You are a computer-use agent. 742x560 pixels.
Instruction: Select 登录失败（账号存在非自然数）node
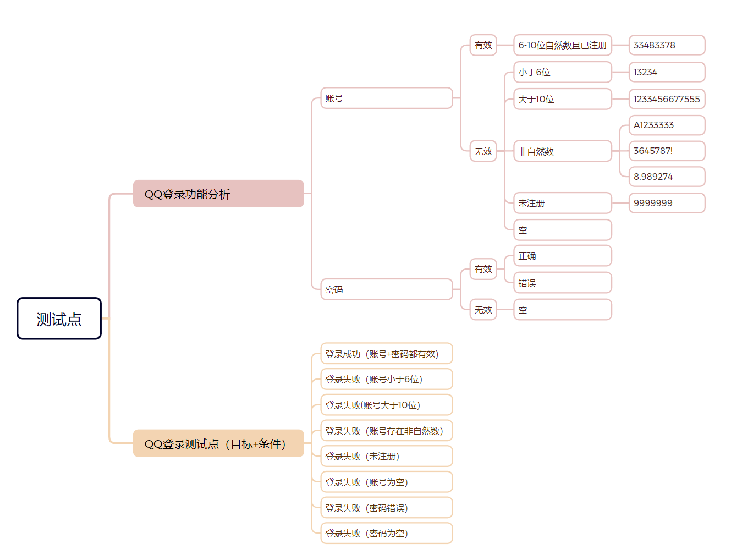pos(387,431)
